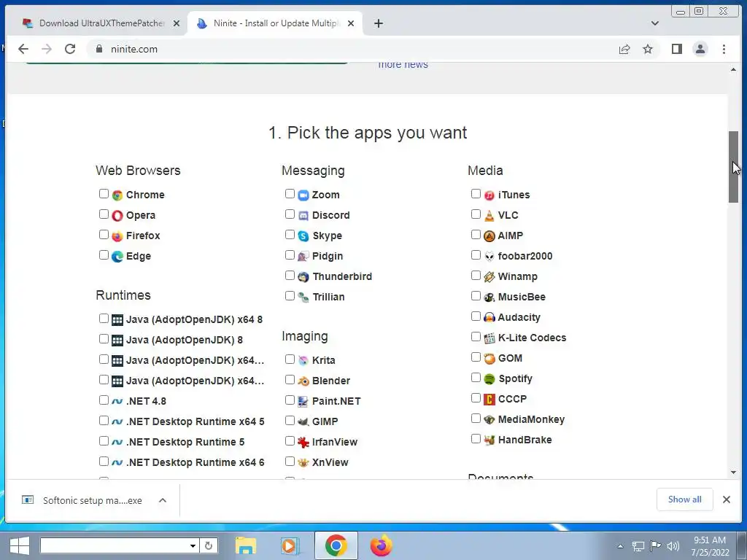Click the volume speaker tray icon
747x560 pixels.
673,546
